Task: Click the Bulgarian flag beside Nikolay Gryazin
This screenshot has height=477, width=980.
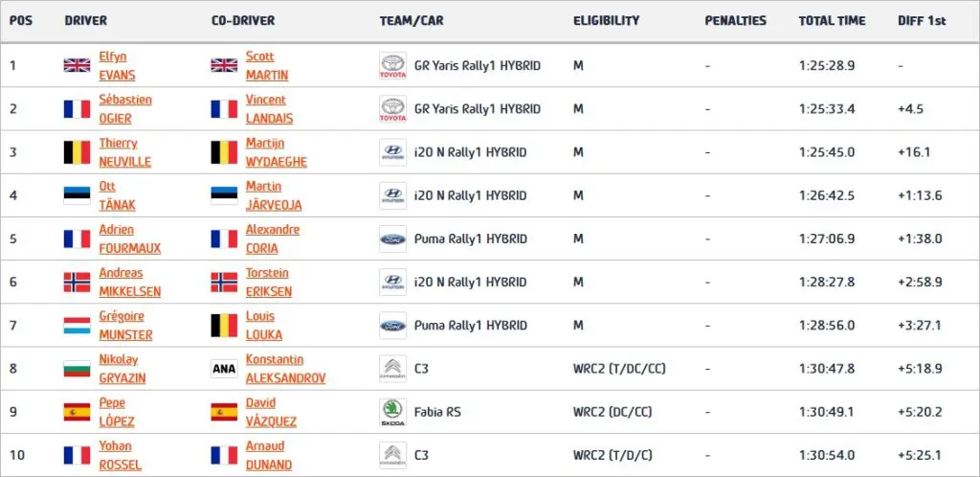Action: tap(77, 369)
